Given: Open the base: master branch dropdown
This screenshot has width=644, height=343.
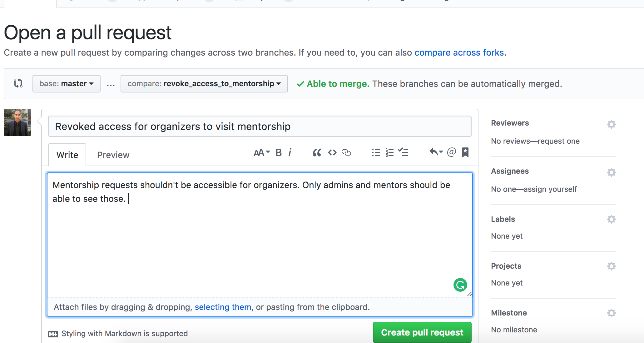Looking at the screenshot, I should pyautogui.click(x=67, y=84).
